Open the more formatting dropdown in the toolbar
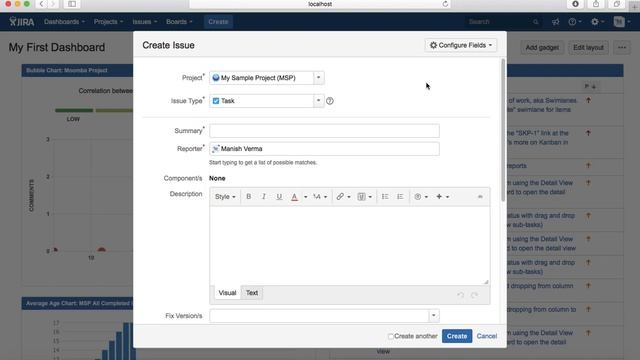Viewport: 640px width, 360px height. pyautogui.click(x=320, y=197)
